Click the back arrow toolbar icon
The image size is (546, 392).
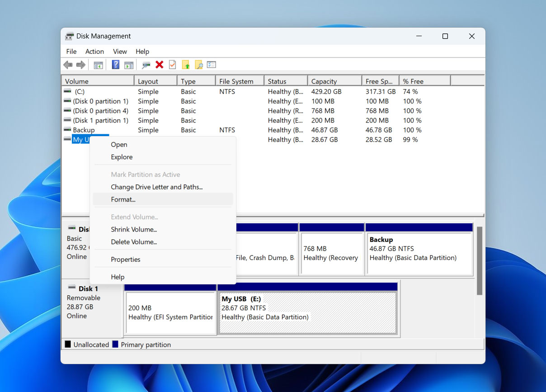coord(68,65)
